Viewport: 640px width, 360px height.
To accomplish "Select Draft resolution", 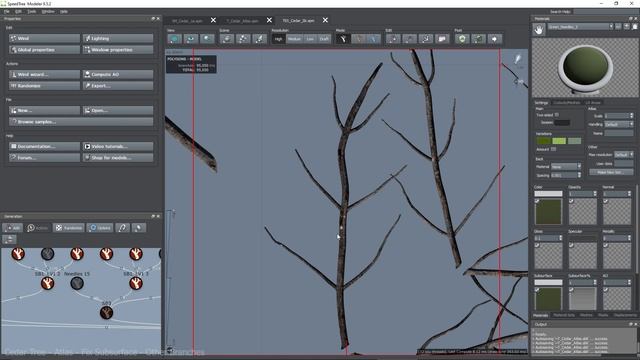I will pos(324,39).
